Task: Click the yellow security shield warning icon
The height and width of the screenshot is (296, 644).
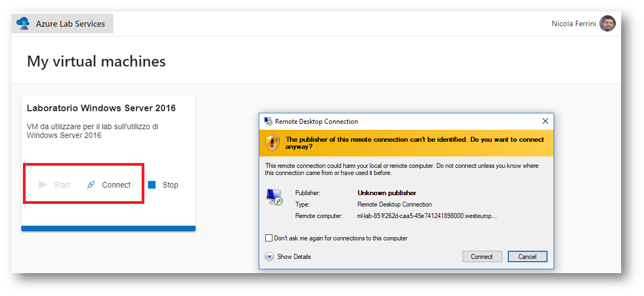Action: pos(272,143)
